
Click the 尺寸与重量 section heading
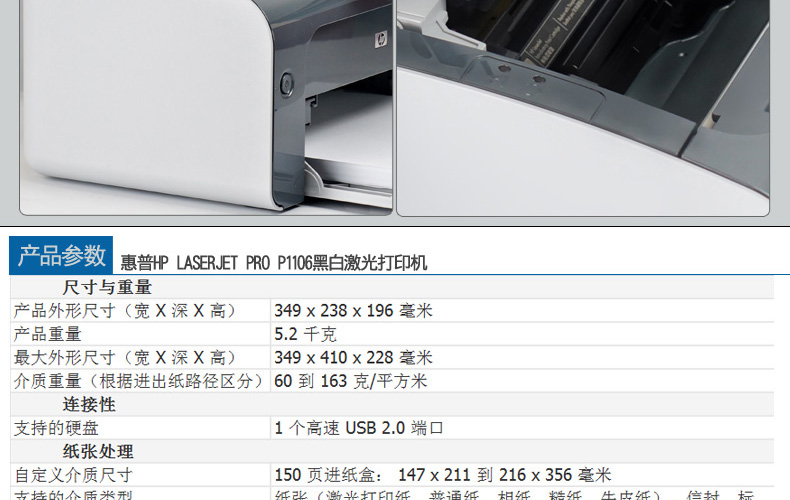[107, 287]
